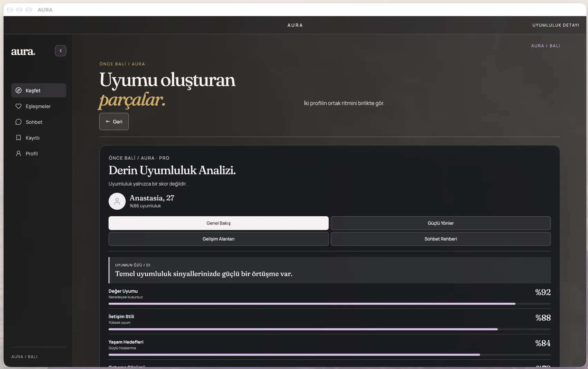The width and height of the screenshot is (588, 369).
Task: Click Anastasia's profile avatar
Action: 117,201
